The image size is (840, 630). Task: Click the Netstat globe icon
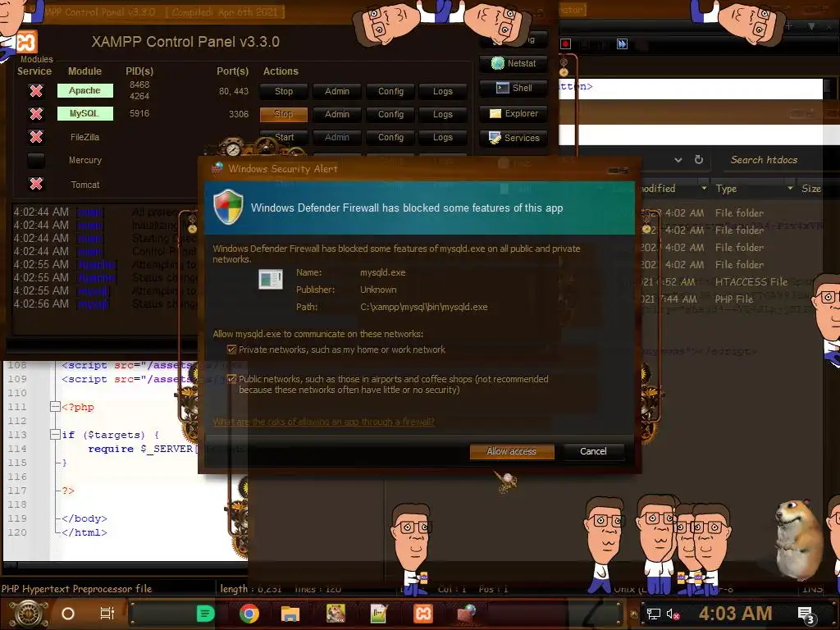point(498,63)
